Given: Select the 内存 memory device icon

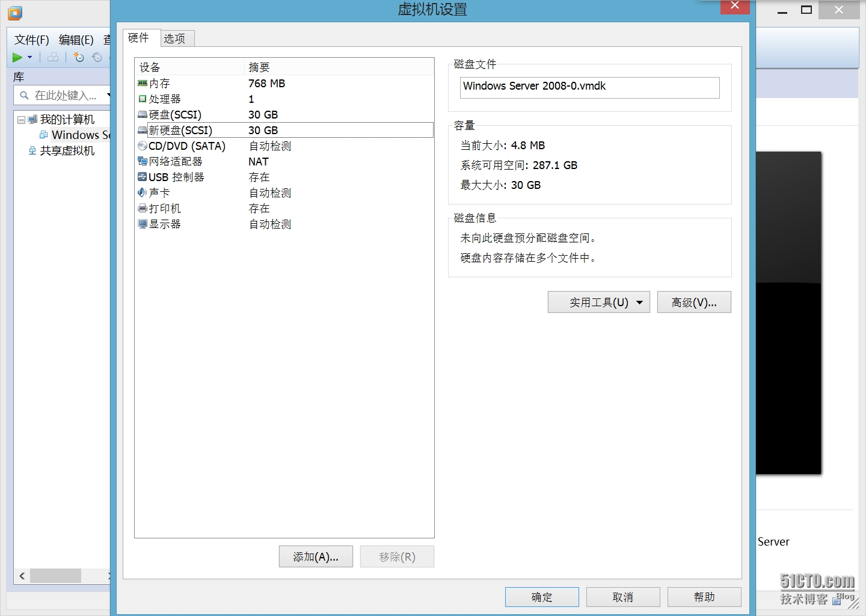Looking at the screenshot, I should (x=143, y=83).
